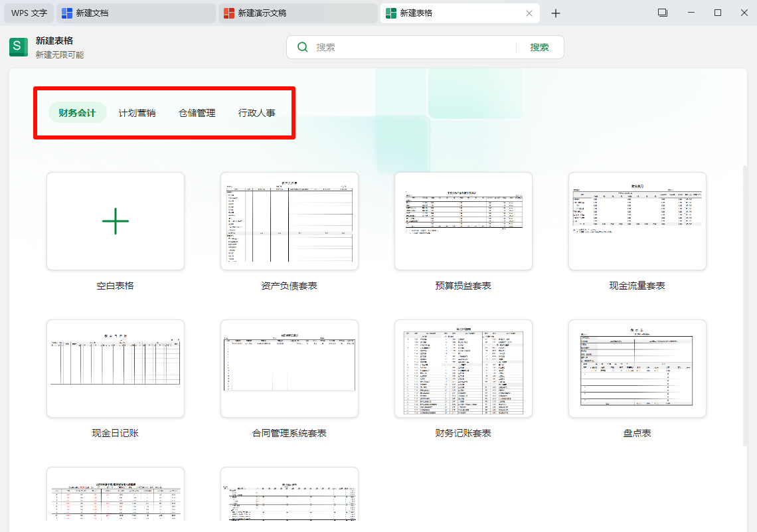
Task: Click the blue 新建文档 document icon
Action: (x=66, y=13)
